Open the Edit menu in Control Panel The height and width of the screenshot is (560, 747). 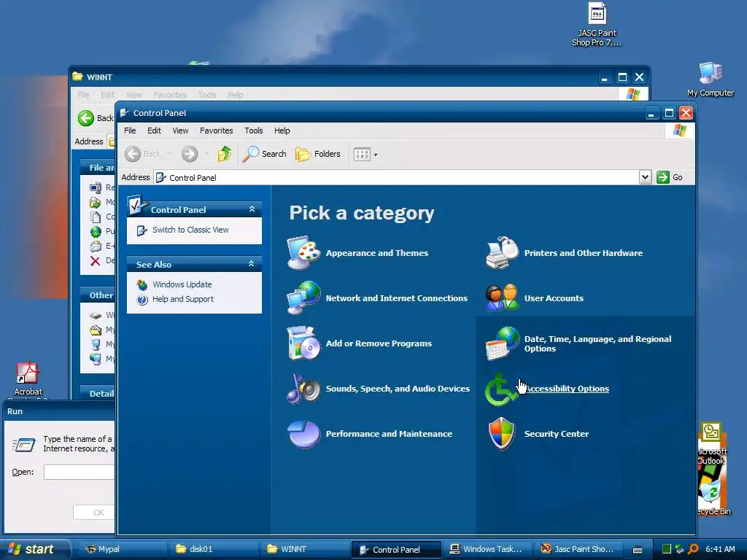(154, 131)
